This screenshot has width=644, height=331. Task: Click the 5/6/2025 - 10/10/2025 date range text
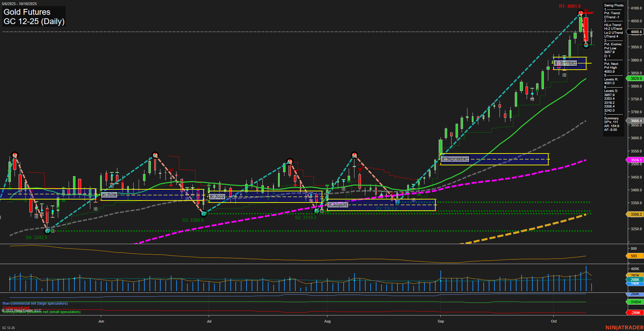pos(19,3)
